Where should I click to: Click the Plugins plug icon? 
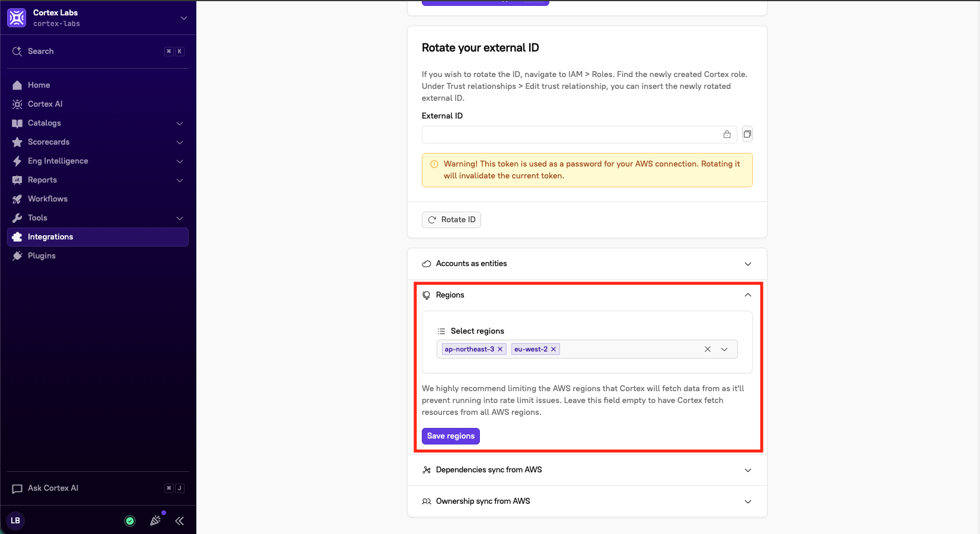click(x=17, y=256)
